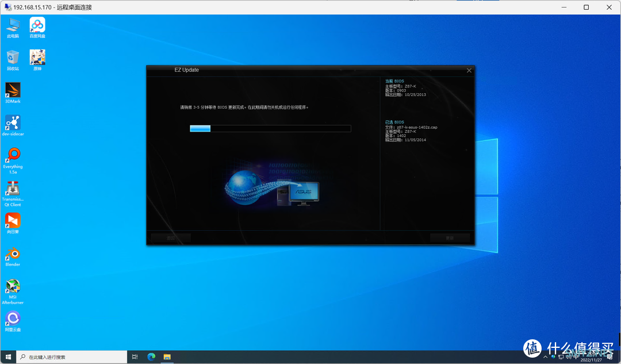This screenshot has width=621, height=364.
Task: Click the 当前 BIOS heading
Action: pyautogui.click(x=394, y=81)
